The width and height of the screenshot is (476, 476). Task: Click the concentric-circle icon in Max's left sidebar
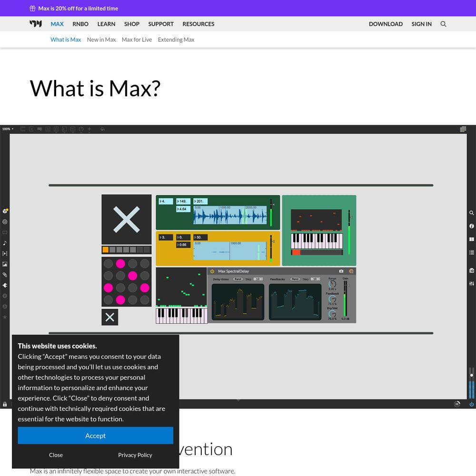click(5, 222)
